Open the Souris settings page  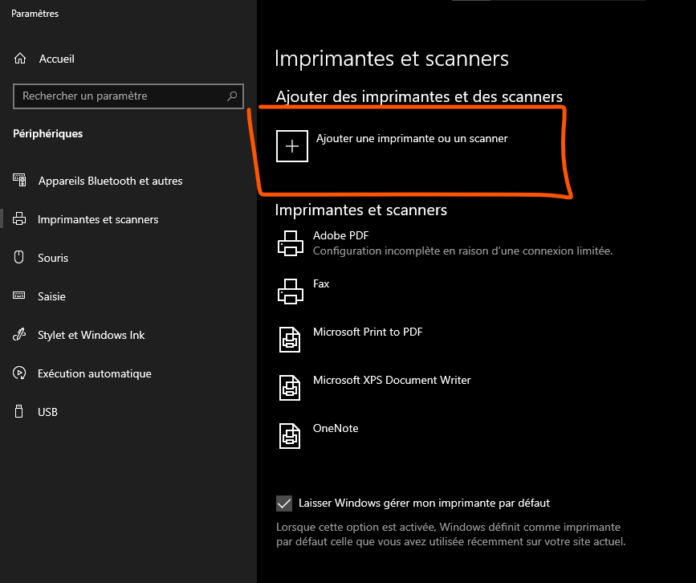[53, 258]
